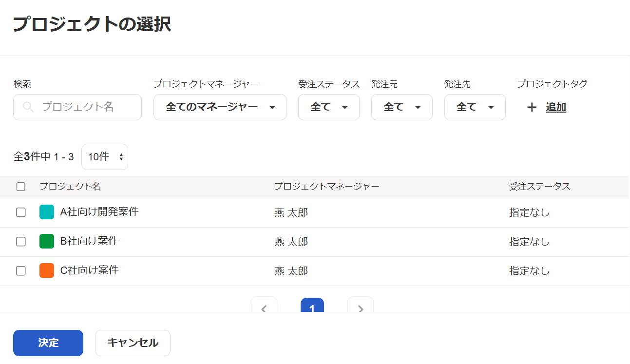Click the A社向け開発案件 project name
This screenshot has width=630, height=364.
point(99,212)
